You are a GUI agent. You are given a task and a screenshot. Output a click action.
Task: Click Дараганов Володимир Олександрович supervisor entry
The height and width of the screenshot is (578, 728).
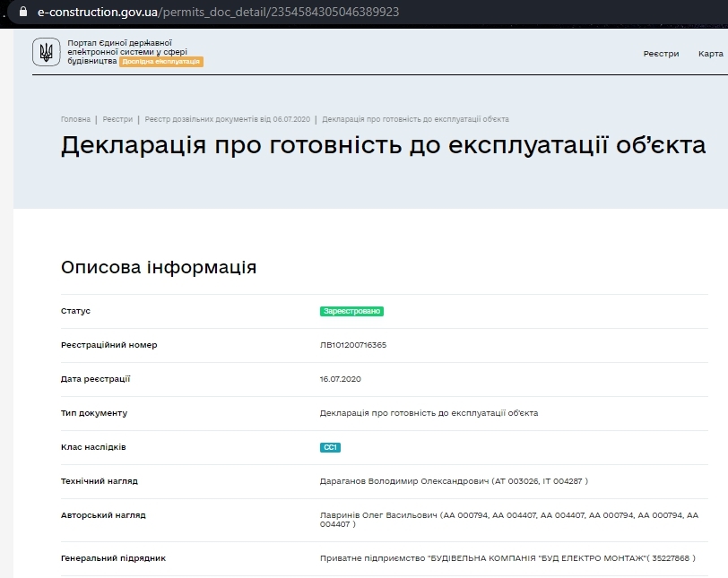coord(454,481)
